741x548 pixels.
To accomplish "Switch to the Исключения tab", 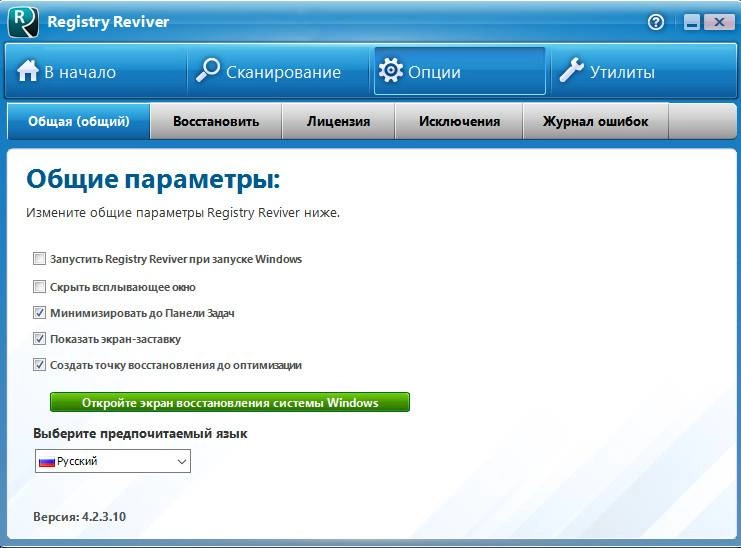I will point(459,121).
